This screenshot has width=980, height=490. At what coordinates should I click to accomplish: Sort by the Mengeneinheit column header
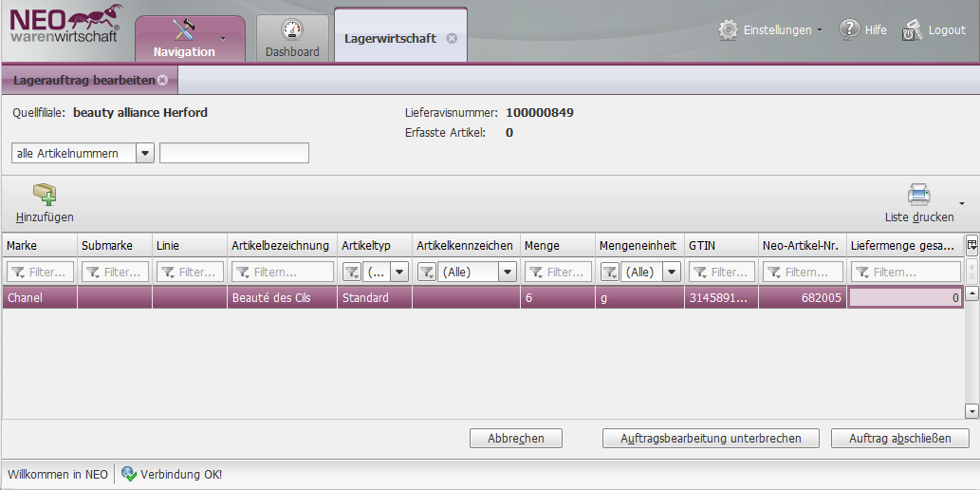[640, 245]
